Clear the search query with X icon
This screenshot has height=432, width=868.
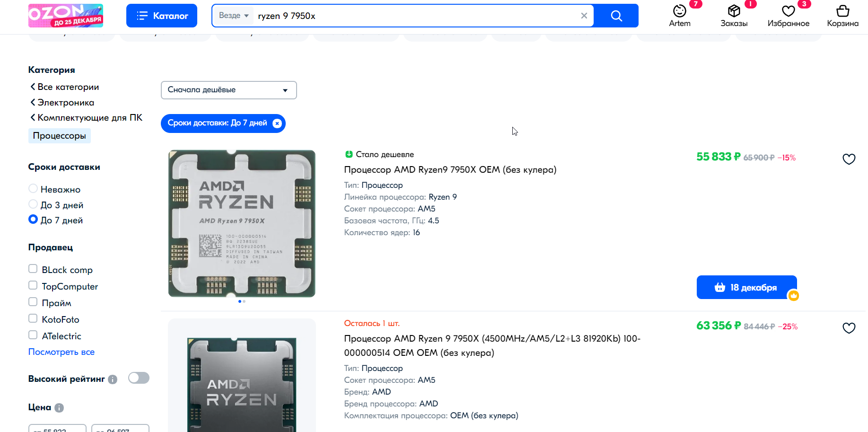pos(584,16)
